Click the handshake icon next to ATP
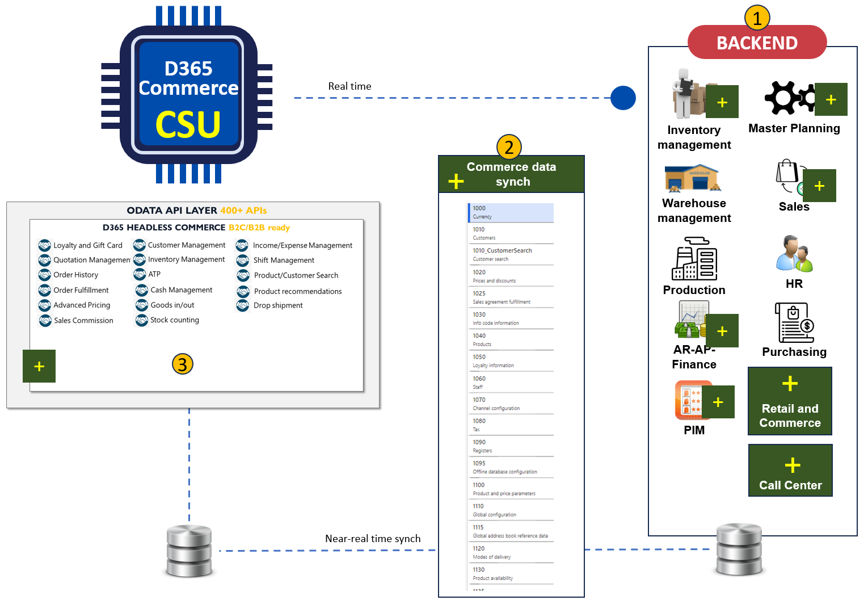The height and width of the screenshot is (600, 868). click(x=140, y=274)
